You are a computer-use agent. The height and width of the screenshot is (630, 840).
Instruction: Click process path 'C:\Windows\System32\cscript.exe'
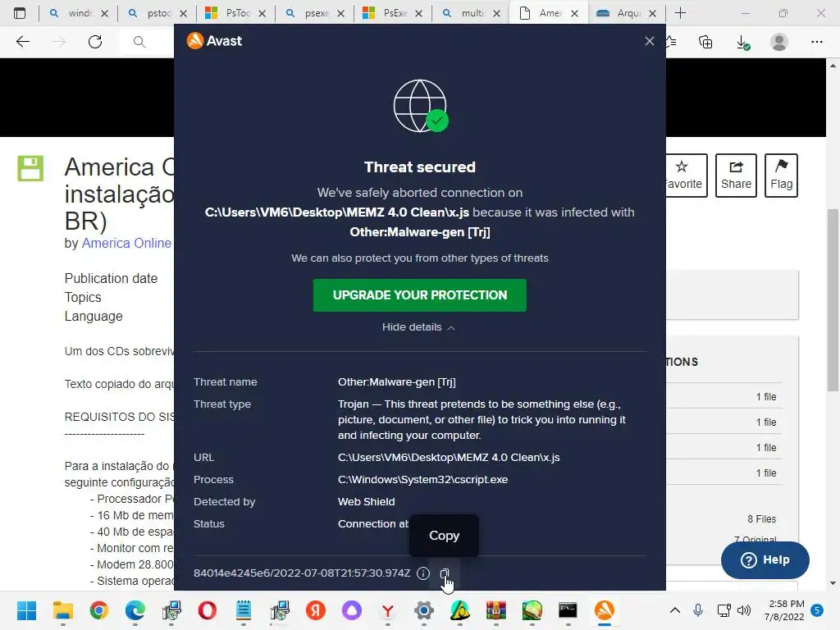pyautogui.click(x=422, y=479)
